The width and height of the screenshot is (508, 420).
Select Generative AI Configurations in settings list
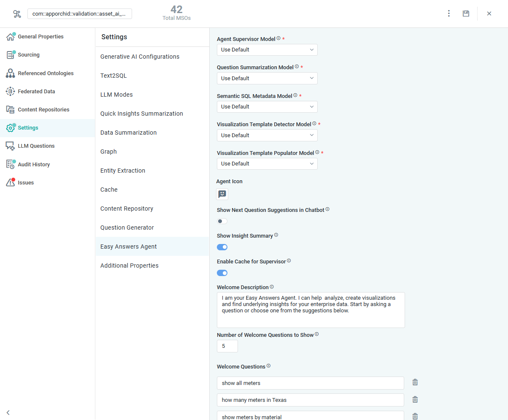tap(140, 57)
